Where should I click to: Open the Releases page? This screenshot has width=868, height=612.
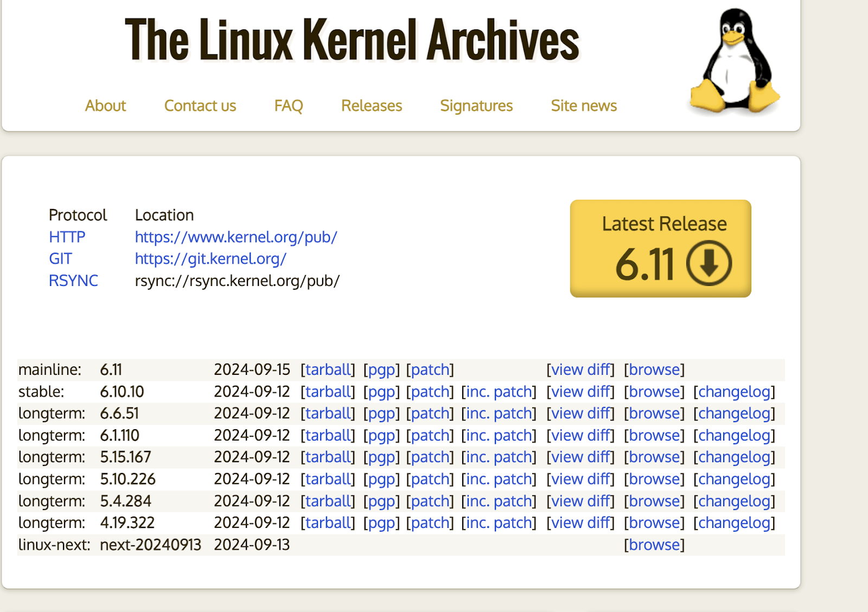[x=371, y=106]
